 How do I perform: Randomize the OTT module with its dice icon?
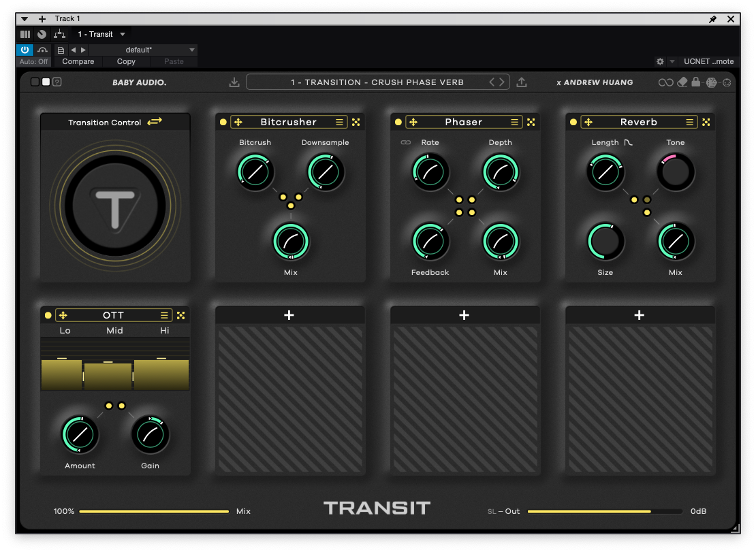pyautogui.click(x=180, y=316)
